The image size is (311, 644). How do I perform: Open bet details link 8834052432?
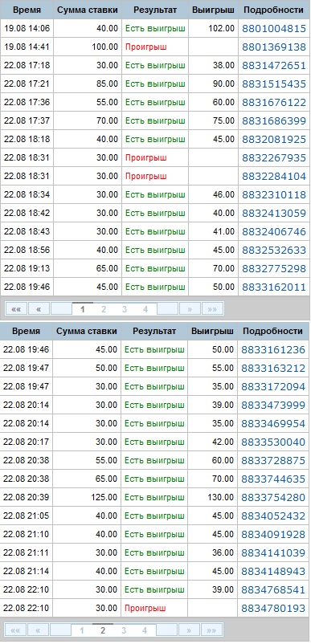[273, 516]
